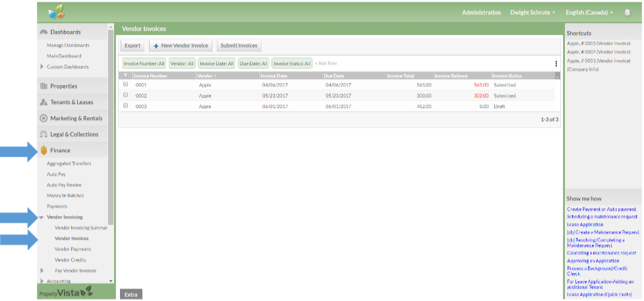This screenshot has width=644, height=301.
Task: Click the New Vendor Invoice button
Action: [x=181, y=45]
